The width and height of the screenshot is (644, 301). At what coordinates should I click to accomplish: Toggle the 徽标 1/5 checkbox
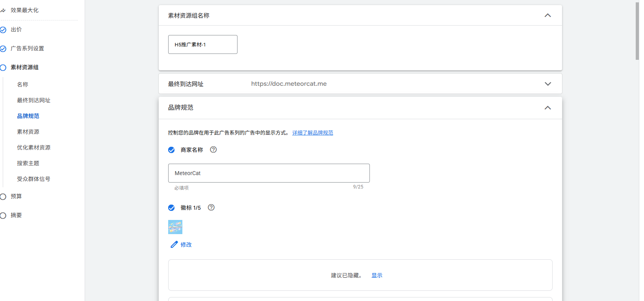[171, 208]
